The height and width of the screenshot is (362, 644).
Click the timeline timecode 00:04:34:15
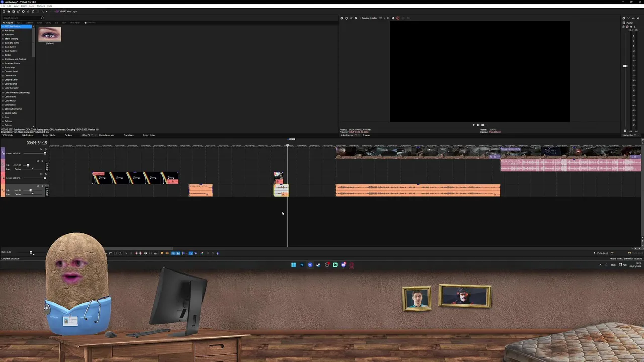click(37, 143)
